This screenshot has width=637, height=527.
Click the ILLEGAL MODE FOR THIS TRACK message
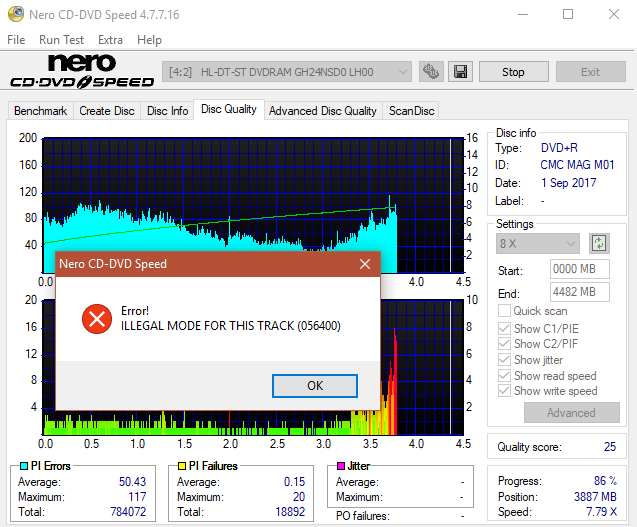tap(231, 326)
